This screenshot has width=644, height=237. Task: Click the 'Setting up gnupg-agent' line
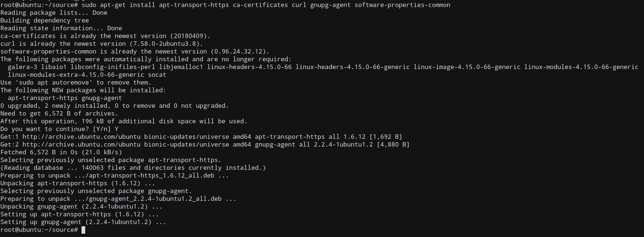(83, 222)
